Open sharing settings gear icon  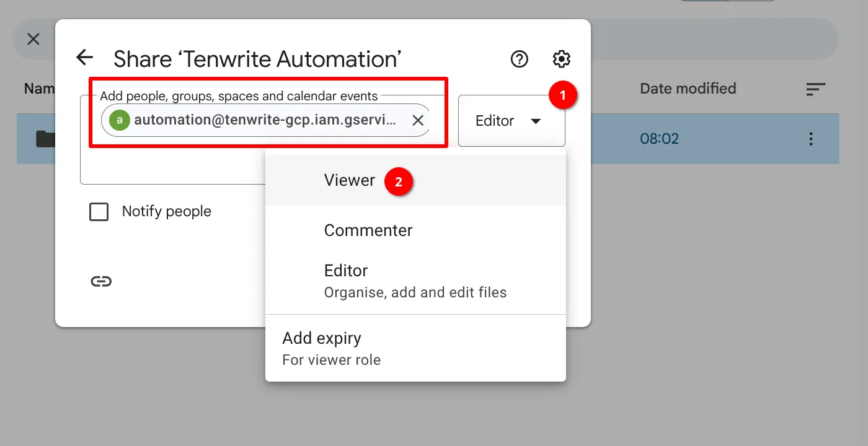[561, 59]
